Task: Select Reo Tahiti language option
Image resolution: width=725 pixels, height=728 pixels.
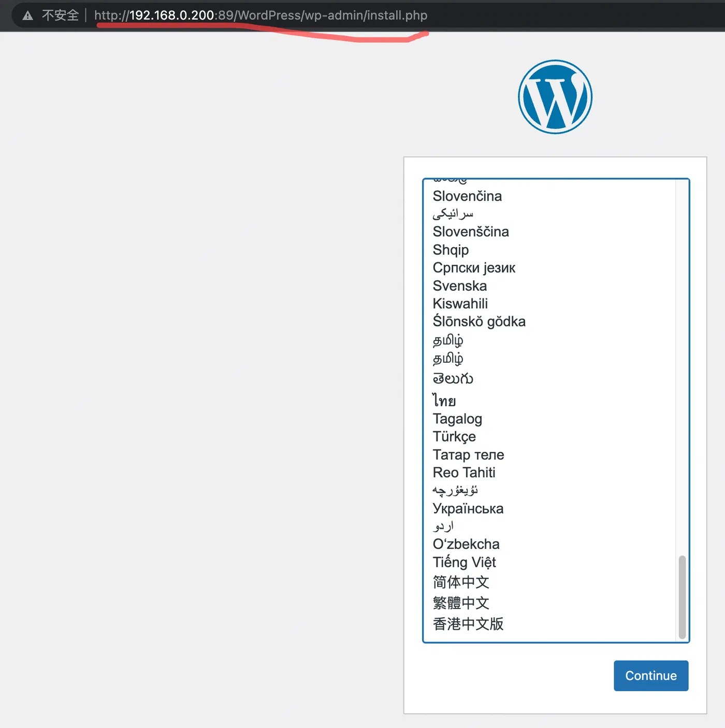Action: tap(464, 473)
